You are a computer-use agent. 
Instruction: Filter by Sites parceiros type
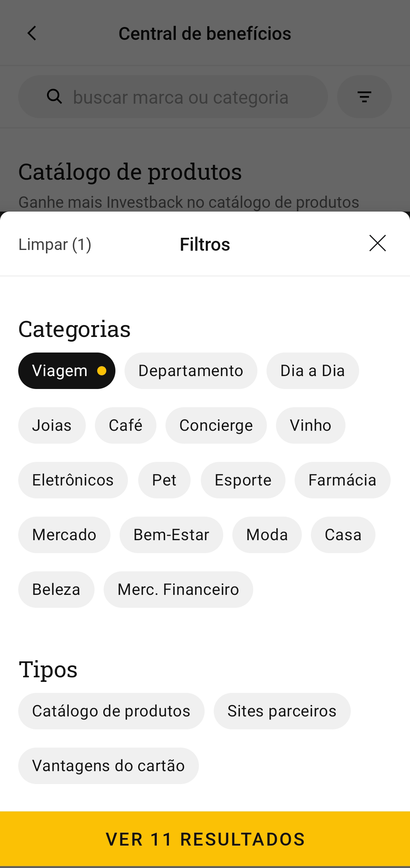coord(282,711)
